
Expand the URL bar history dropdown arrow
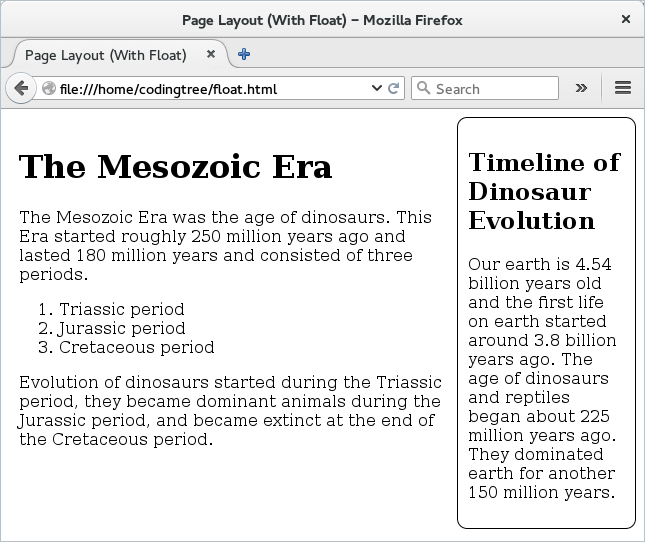pyautogui.click(x=377, y=88)
